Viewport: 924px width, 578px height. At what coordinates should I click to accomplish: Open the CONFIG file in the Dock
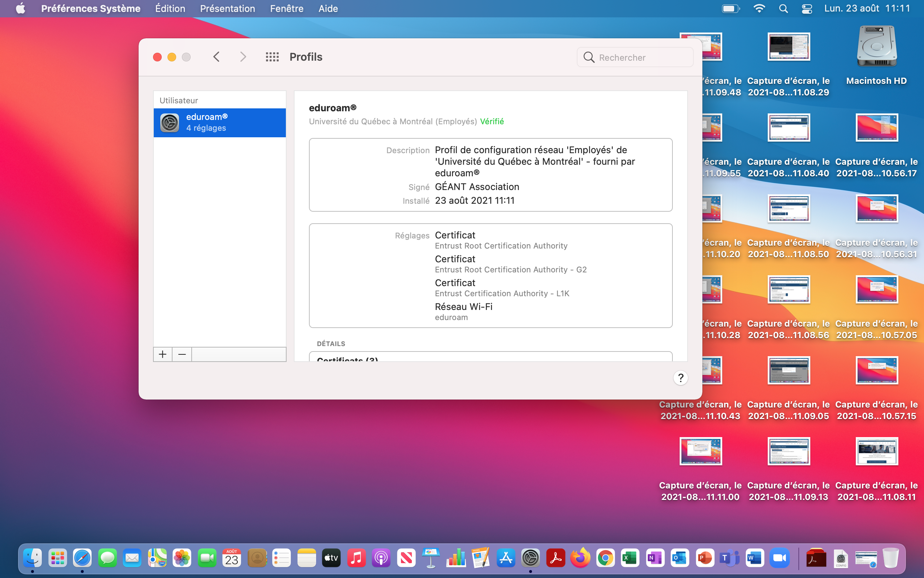pyautogui.click(x=841, y=558)
